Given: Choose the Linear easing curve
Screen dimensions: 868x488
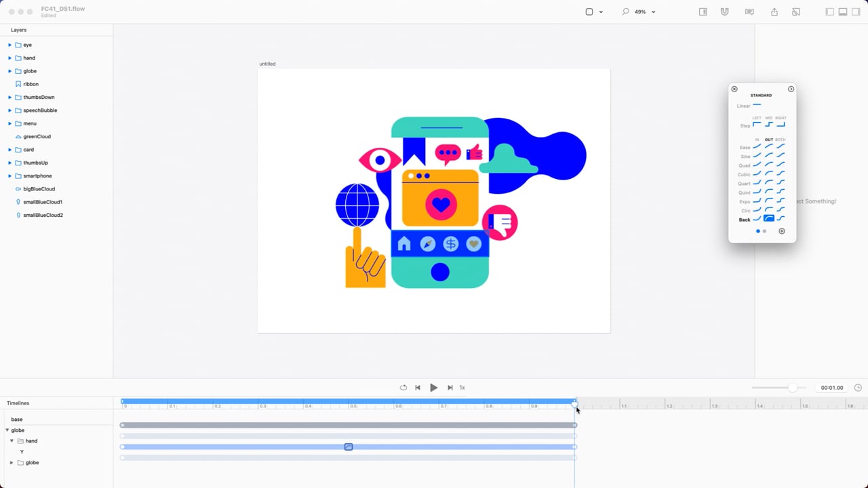Looking at the screenshot, I should tap(757, 105).
